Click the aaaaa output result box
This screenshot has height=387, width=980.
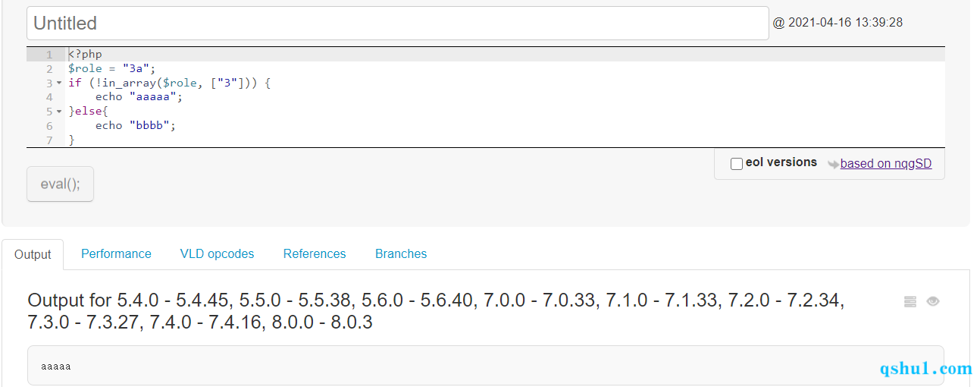[x=485, y=366]
